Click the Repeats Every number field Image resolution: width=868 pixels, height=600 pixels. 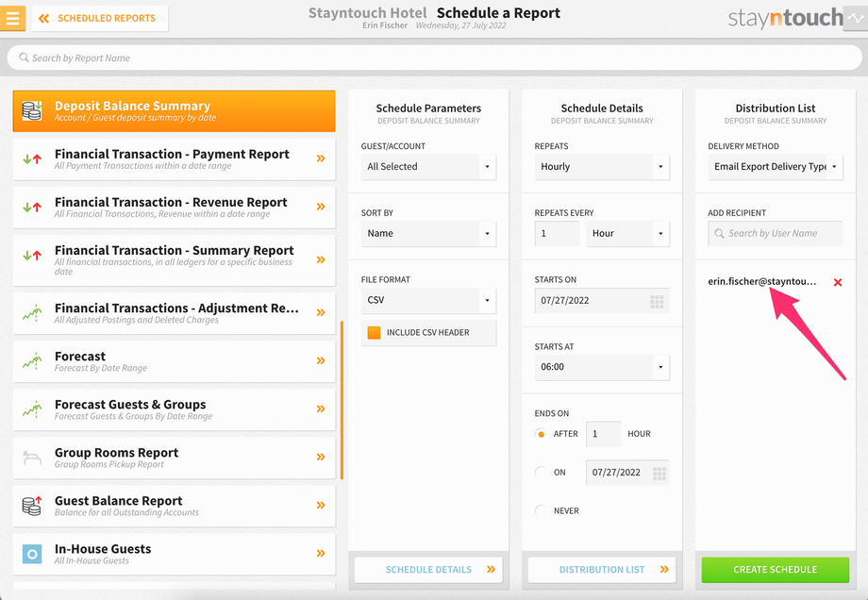(x=557, y=234)
